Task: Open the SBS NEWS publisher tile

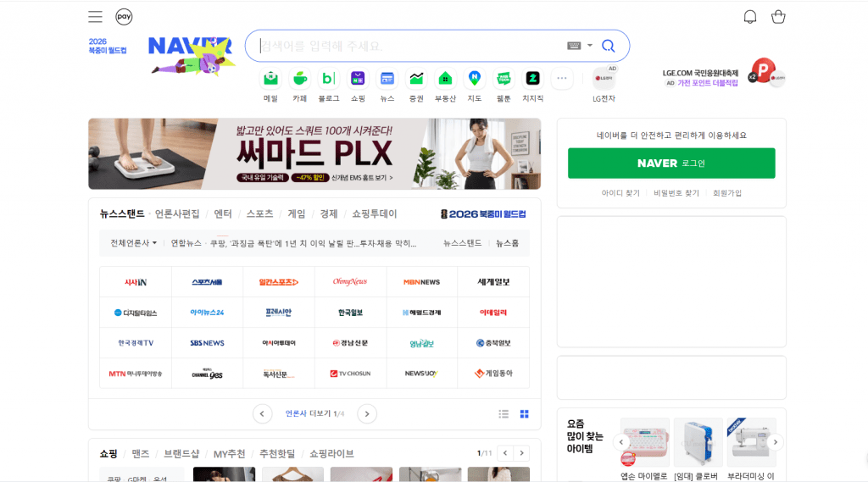Action: [x=207, y=343]
